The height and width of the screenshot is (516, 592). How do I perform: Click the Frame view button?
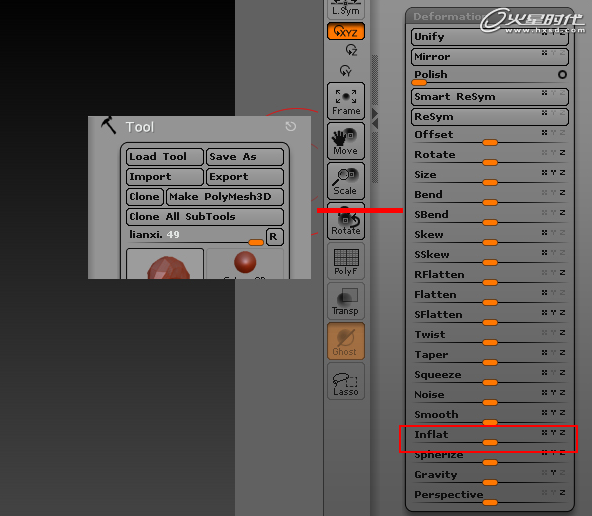point(345,101)
